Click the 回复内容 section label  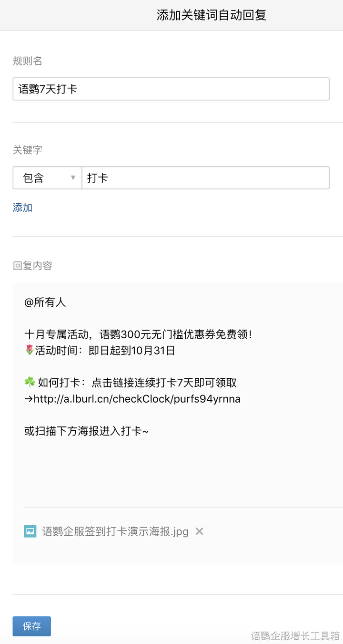coord(32,266)
